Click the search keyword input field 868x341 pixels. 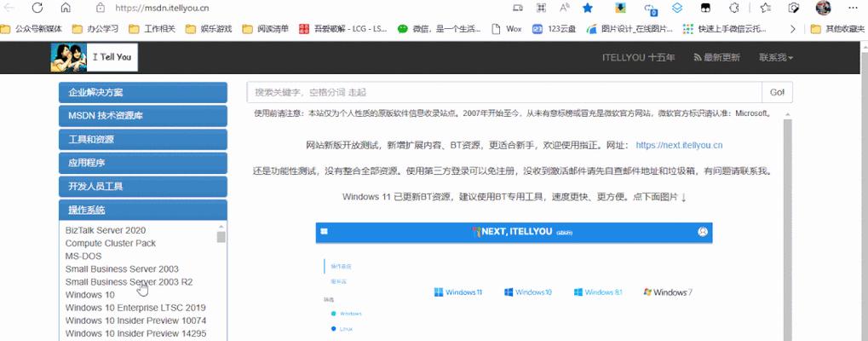point(504,92)
